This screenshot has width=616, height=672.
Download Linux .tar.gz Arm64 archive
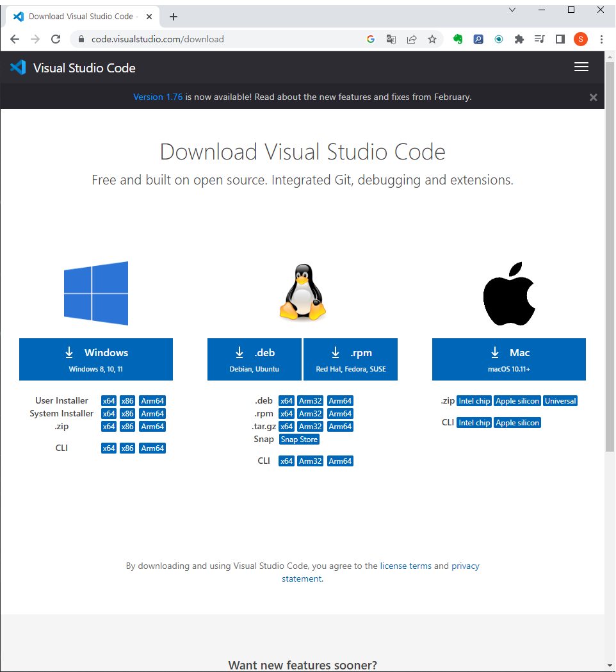(x=340, y=427)
